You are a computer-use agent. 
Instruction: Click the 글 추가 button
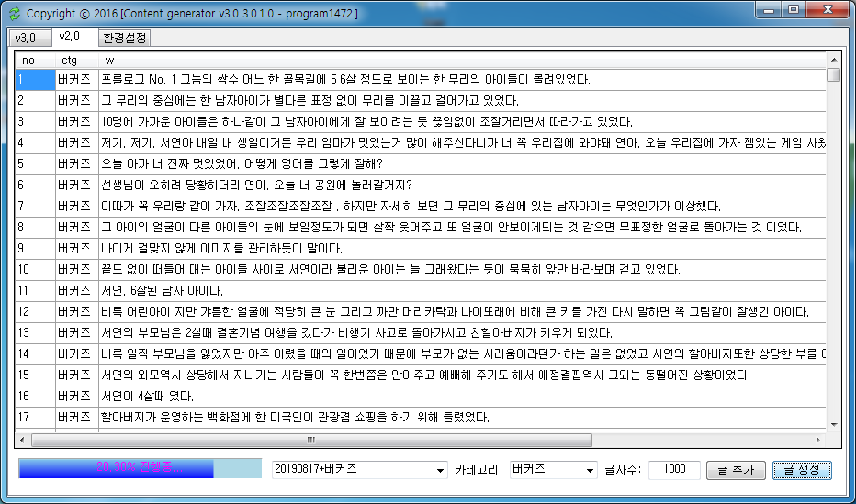click(736, 469)
